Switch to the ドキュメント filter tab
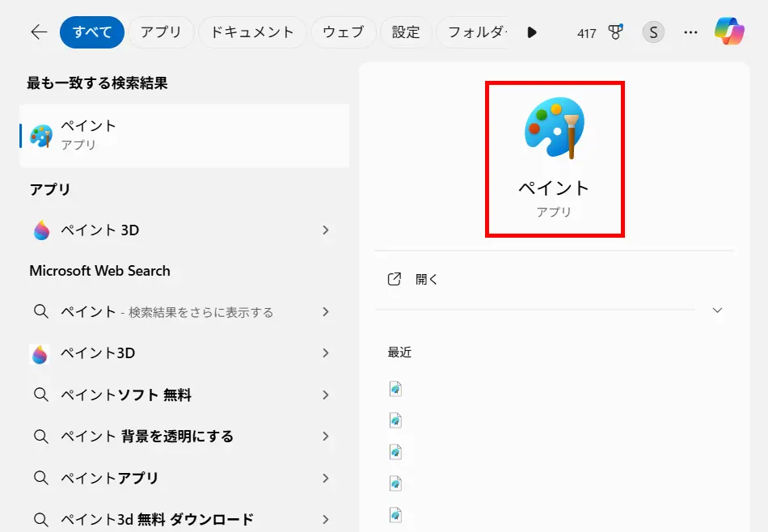768x532 pixels. click(x=252, y=32)
